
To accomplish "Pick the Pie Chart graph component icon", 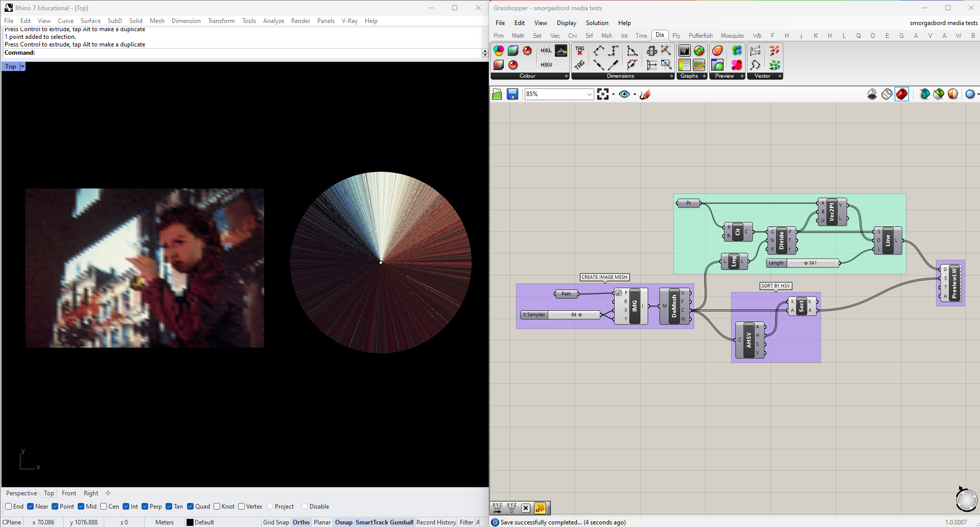I will [x=699, y=51].
